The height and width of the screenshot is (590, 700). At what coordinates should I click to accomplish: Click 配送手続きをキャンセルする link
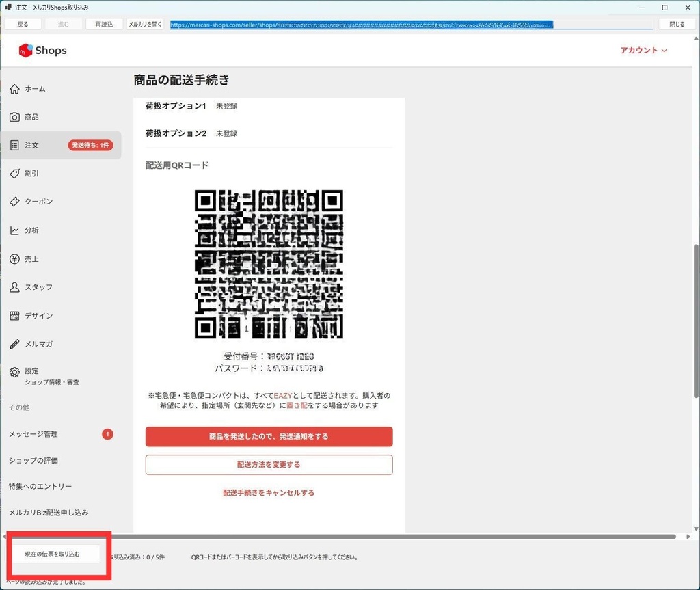(269, 493)
